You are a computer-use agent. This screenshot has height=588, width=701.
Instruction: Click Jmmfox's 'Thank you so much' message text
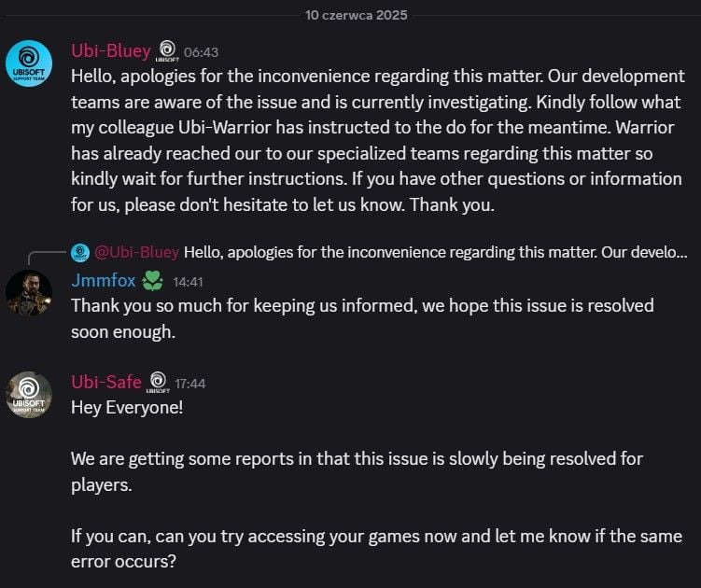[362, 319]
